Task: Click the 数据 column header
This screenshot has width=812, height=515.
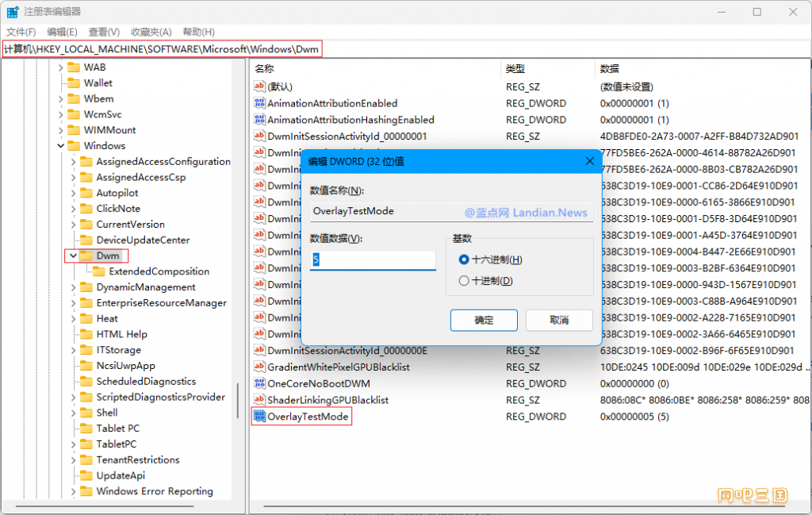Action: click(x=702, y=68)
